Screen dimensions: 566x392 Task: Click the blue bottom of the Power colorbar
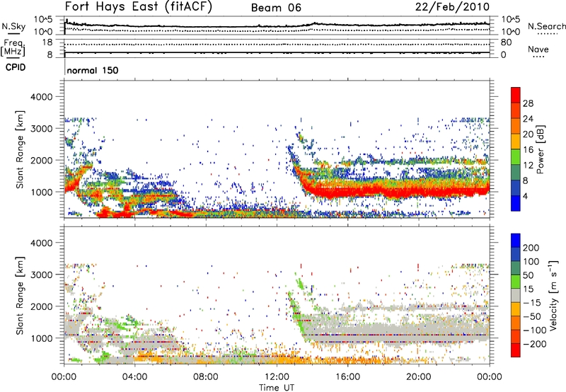516,203
